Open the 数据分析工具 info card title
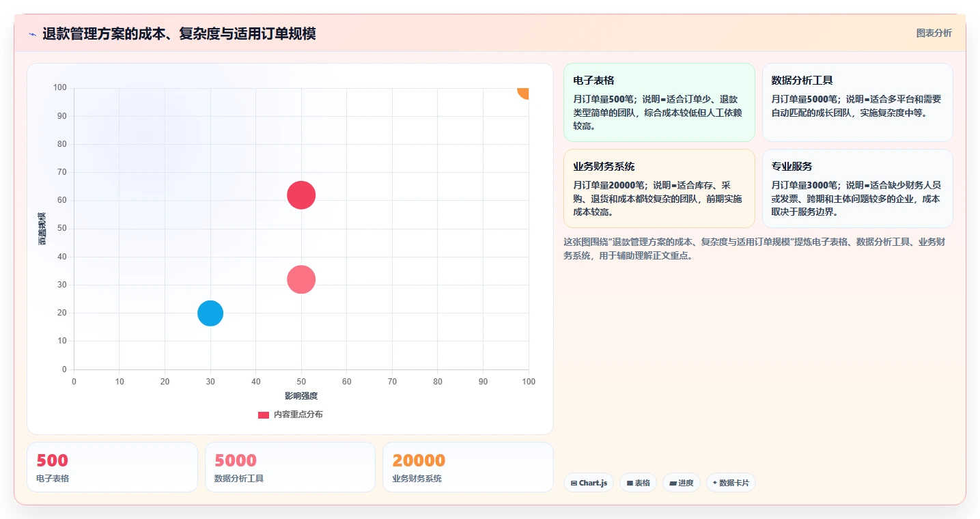 click(802, 81)
